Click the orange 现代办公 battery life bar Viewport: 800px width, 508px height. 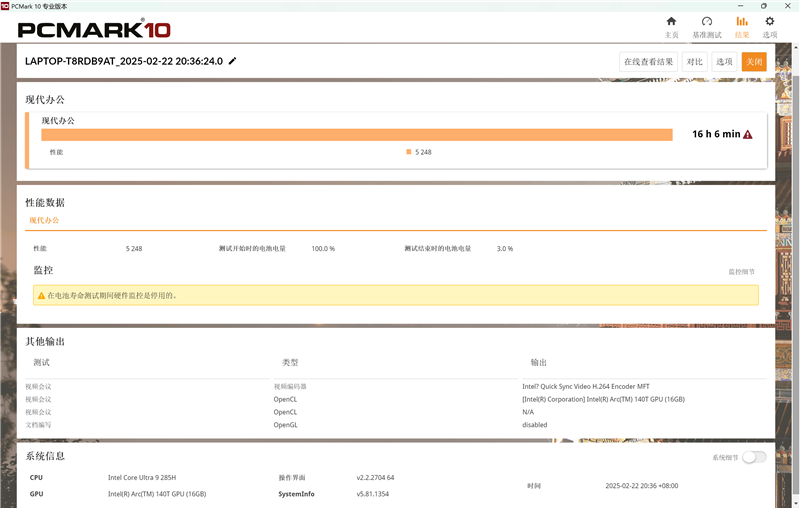357,135
